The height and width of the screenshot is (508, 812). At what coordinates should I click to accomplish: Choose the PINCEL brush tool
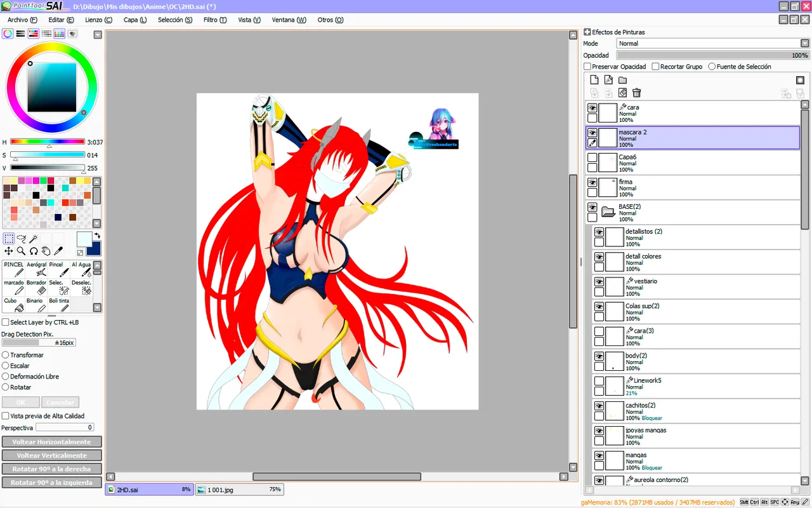coord(14,269)
